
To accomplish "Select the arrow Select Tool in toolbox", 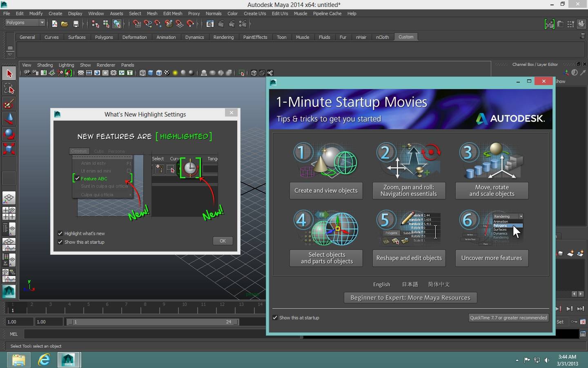I will 9,74.
